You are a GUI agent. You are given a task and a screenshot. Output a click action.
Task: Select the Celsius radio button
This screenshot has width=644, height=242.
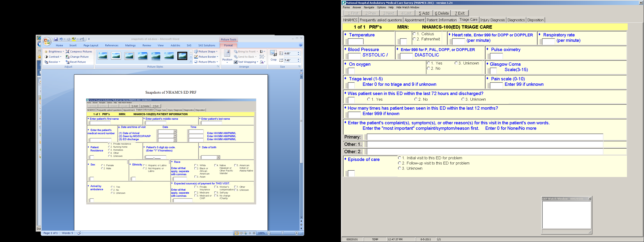pyautogui.click(x=414, y=34)
